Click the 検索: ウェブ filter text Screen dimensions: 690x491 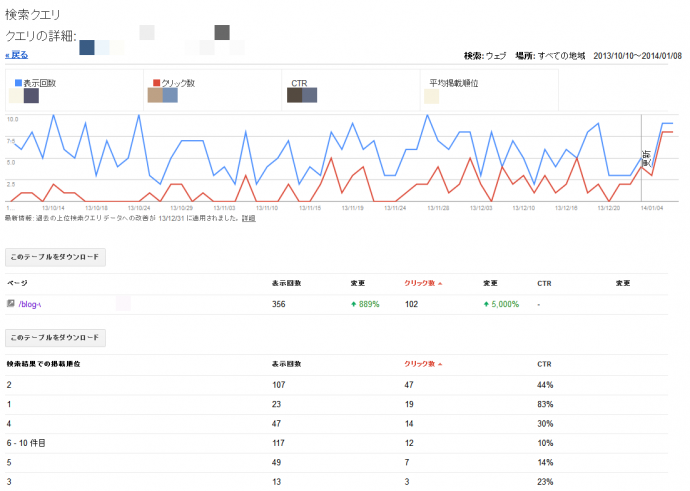click(485, 56)
